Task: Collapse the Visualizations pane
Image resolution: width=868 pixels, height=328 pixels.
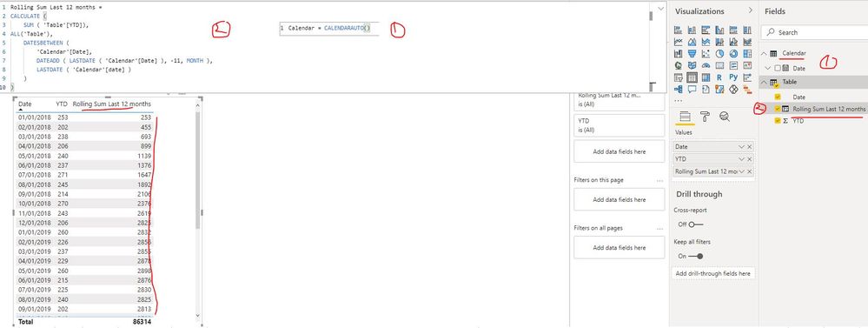Action: tap(750, 10)
